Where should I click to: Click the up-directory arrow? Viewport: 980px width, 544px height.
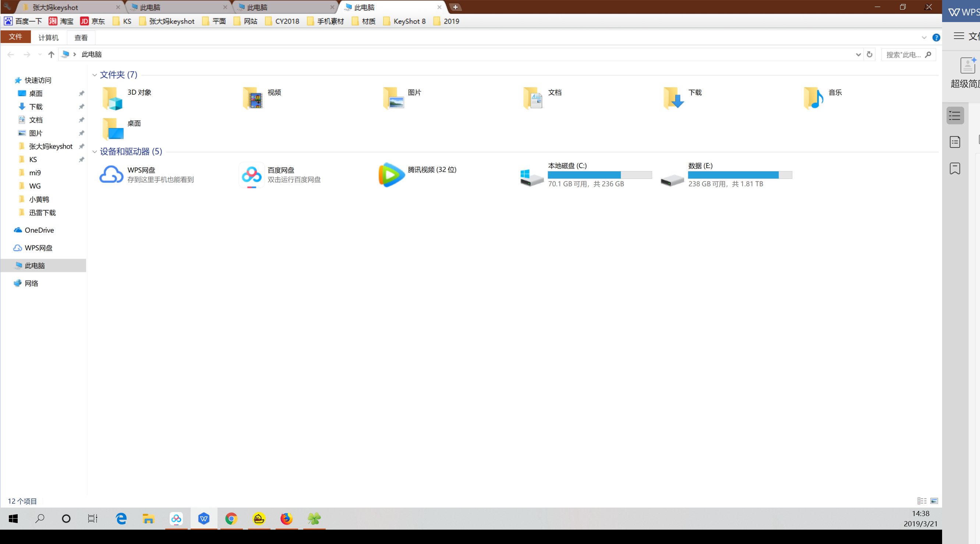pyautogui.click(x=51, y=54)
